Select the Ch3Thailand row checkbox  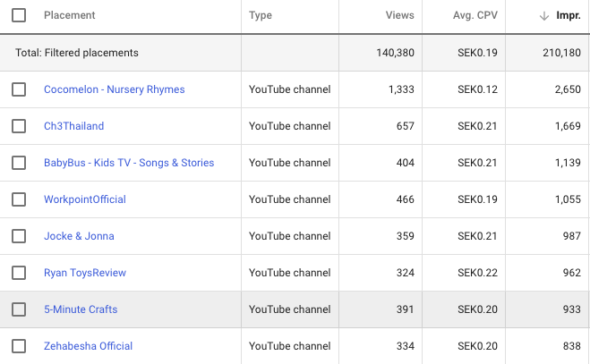pos(19,126)
